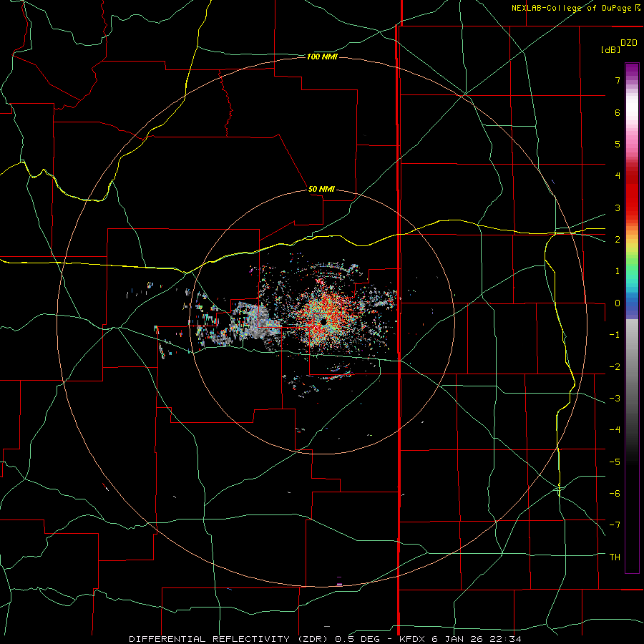
Task: Click the -3 value on dB scale
Action: (615, 399)
